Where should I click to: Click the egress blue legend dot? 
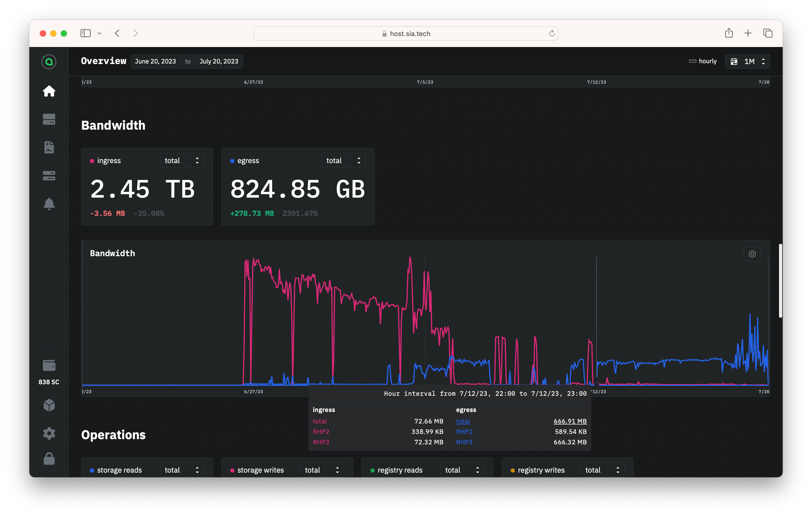pyautogui.click(x=232, y=161)
